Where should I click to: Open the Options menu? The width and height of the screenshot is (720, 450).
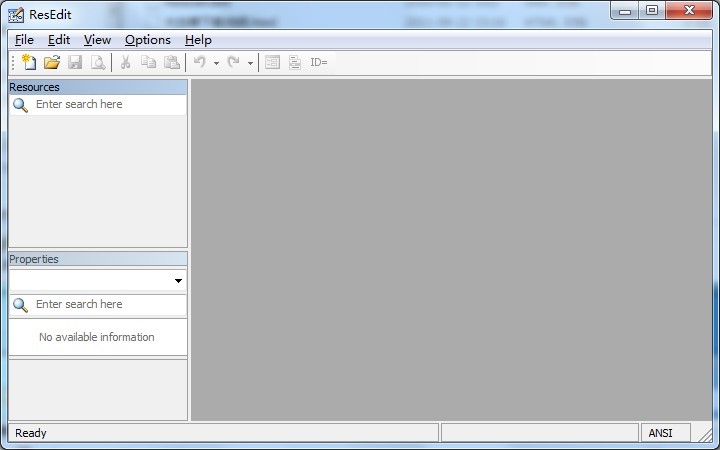(148, 40)
